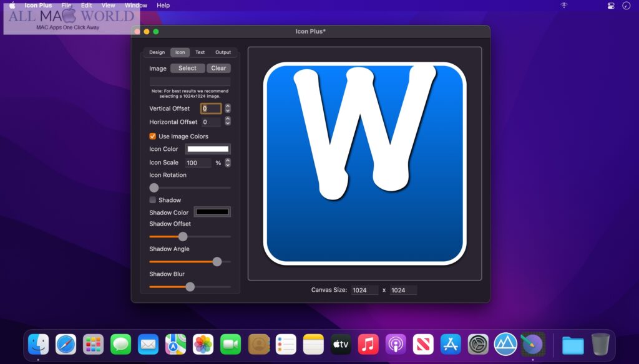
Task: Launch Music from the dock
Action: click(x=368, y=345)
